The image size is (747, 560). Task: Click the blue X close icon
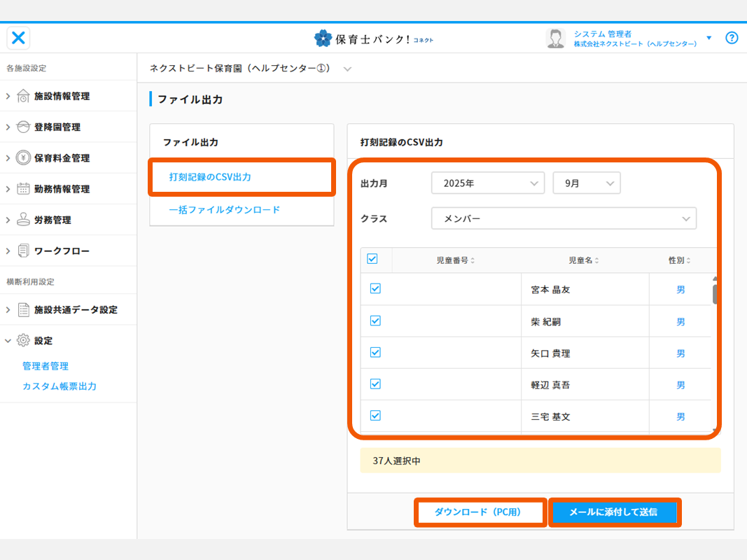point(18,38)
